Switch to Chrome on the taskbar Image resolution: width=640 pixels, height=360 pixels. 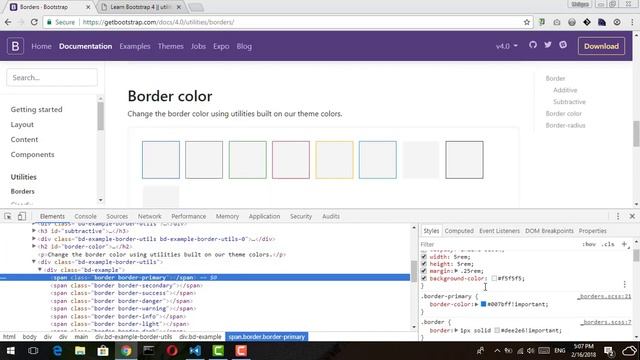126,351
